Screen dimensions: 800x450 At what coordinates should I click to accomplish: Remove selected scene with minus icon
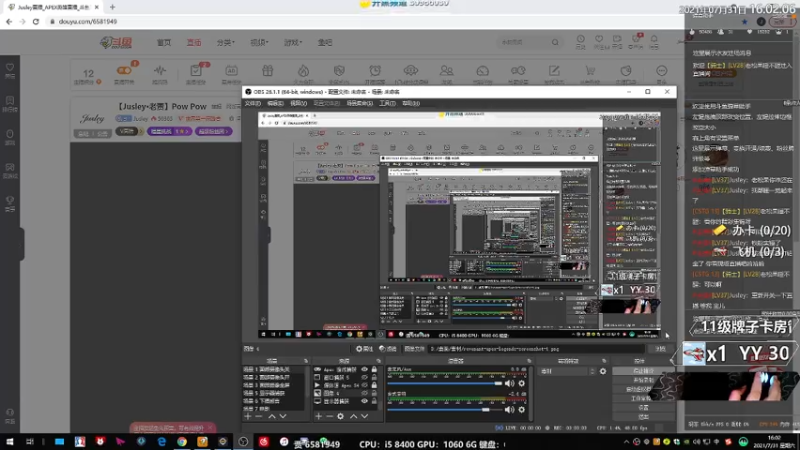[259, 416]
